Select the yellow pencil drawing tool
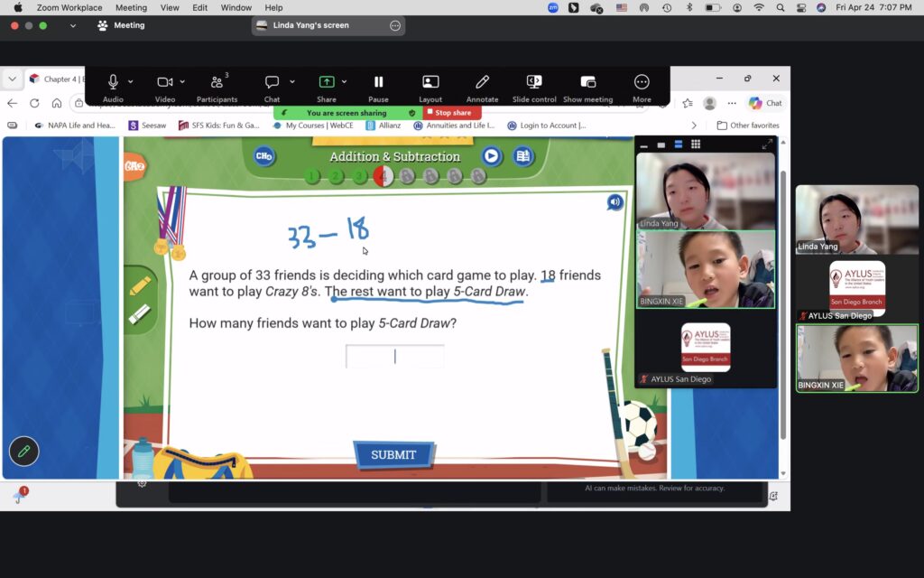Viewport: 924px width, 578px height. coord(139,286)
